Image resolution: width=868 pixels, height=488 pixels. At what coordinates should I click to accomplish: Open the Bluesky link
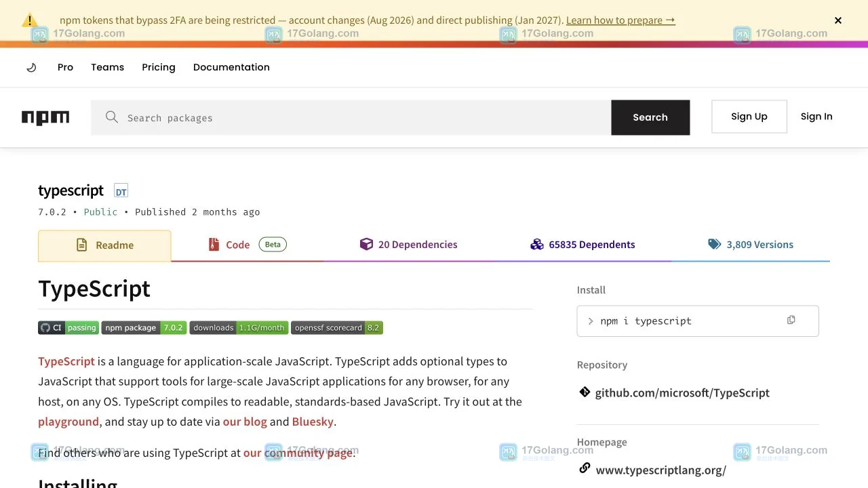click(x=313, y=422)
